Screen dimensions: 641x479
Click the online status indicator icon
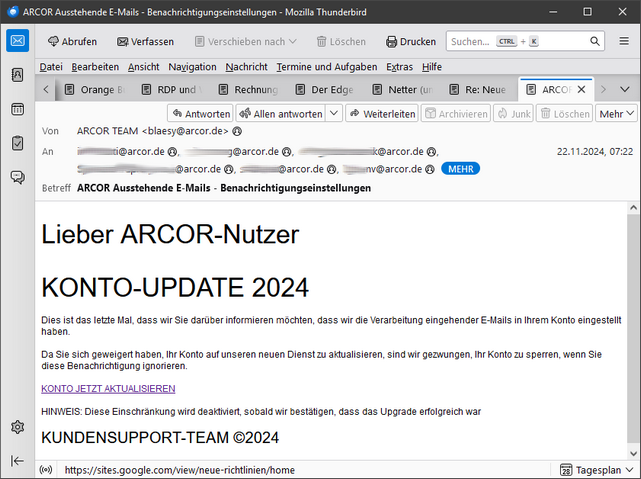pyautogui.click(x=46, y=470)
